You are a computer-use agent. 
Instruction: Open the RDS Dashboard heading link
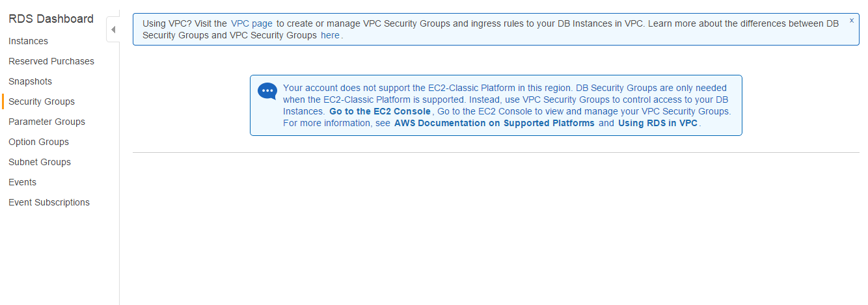pos(51,19)
